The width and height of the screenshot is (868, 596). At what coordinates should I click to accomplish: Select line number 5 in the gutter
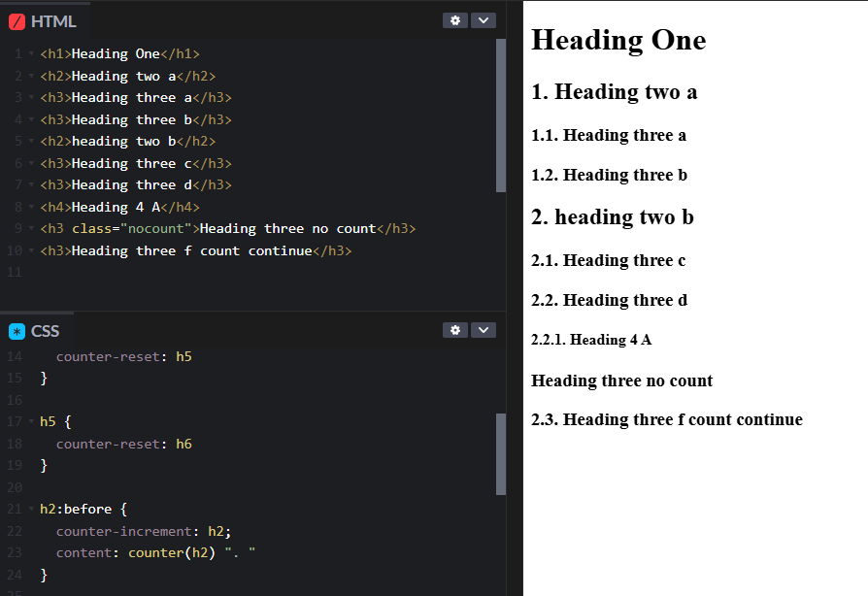pyautogui.click(x=16, y=141)
